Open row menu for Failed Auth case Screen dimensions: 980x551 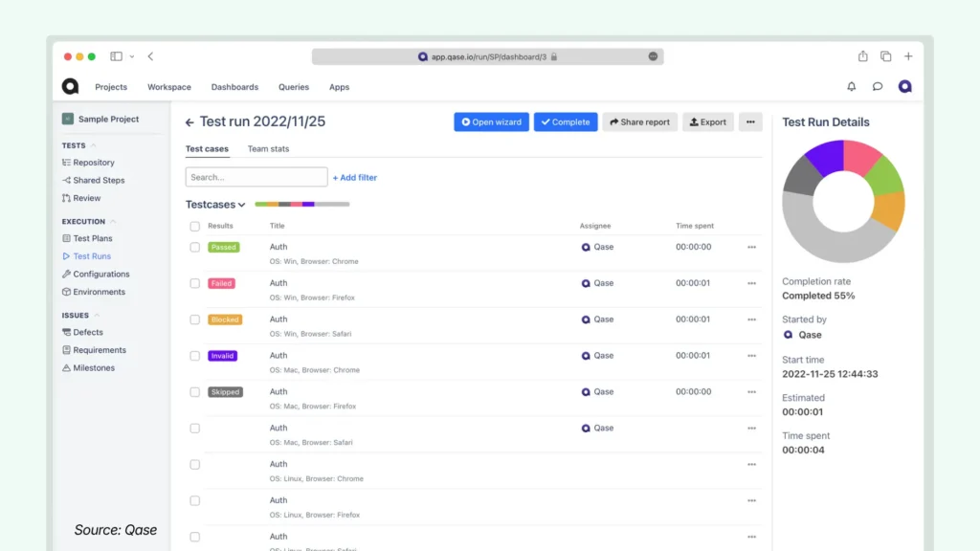751,283
